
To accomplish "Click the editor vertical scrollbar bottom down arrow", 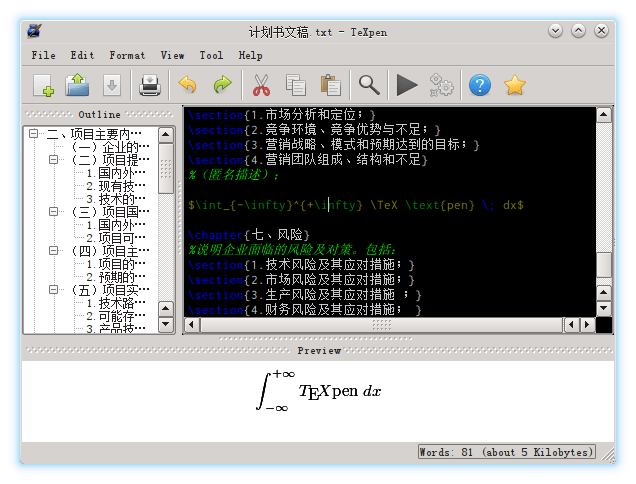I will point(604,308).
